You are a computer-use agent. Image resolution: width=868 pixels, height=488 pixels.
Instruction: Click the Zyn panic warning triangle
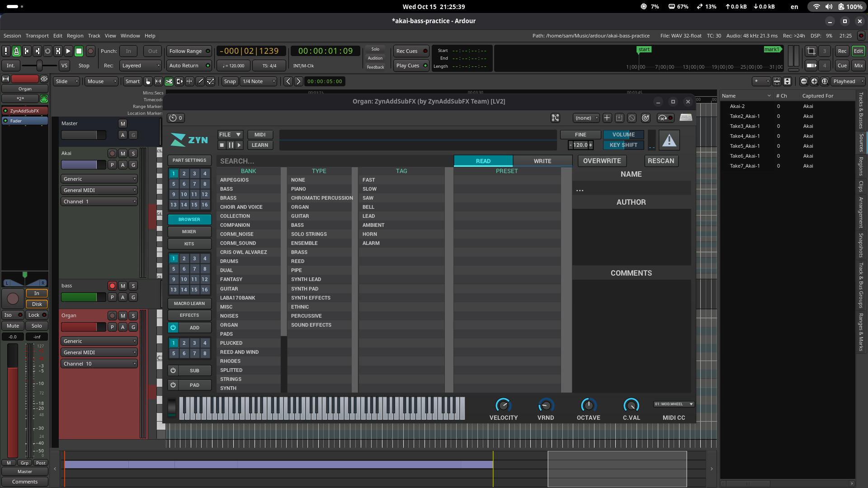click(x=669, y=141)
